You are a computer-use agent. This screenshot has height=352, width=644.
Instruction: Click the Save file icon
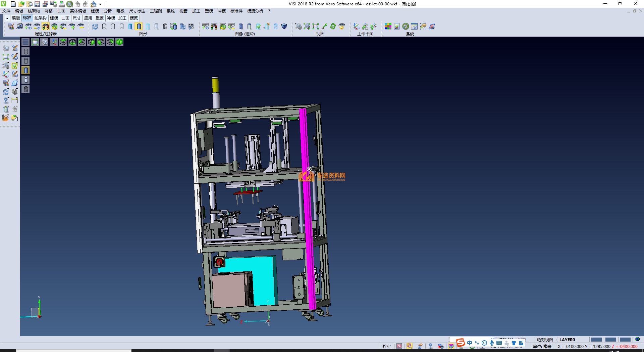click(37, 4)
